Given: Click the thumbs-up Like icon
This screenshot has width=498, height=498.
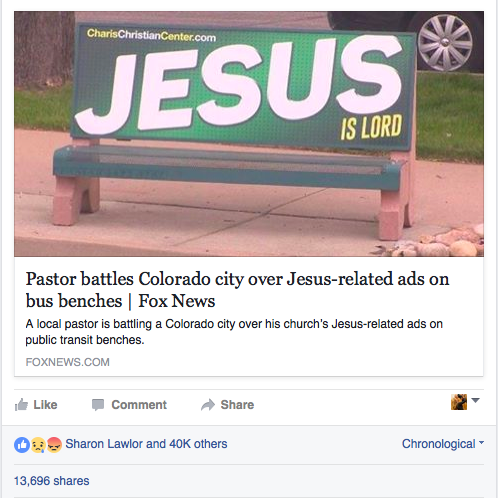Looking at the screenshot, I should click(21, 405).
